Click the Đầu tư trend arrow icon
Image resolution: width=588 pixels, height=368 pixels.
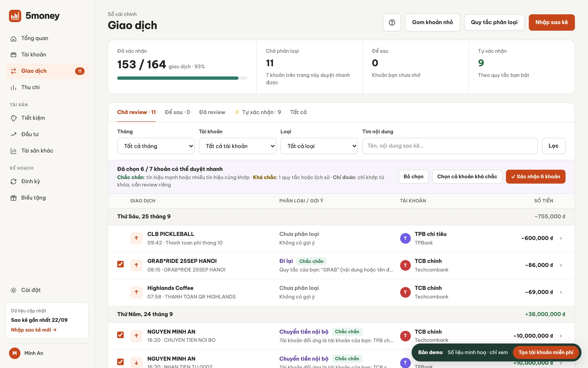pos(14,134)
